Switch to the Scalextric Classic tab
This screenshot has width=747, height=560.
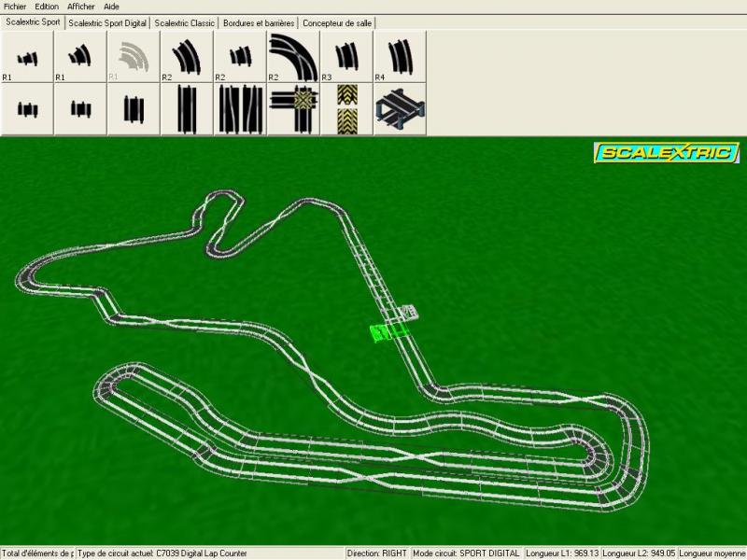coord(185,22)
